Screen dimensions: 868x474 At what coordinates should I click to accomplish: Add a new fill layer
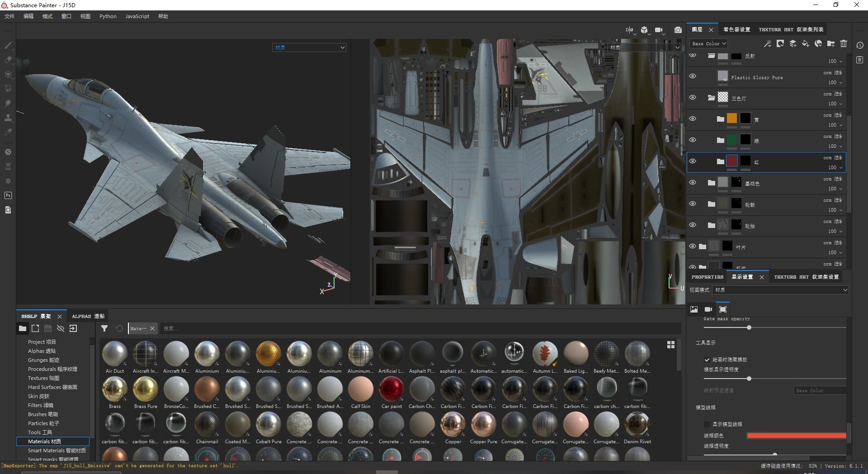pos(805,43)
